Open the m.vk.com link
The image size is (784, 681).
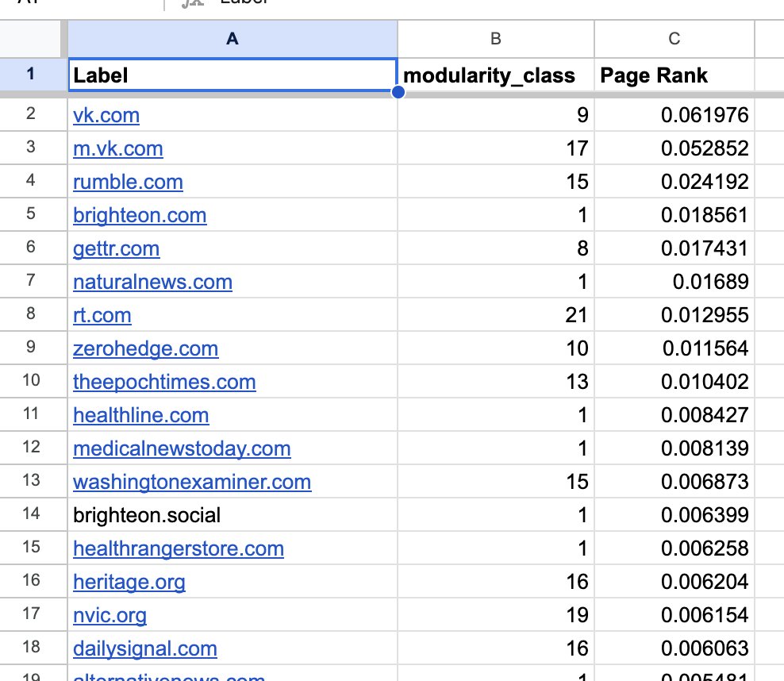coord(118,148)
